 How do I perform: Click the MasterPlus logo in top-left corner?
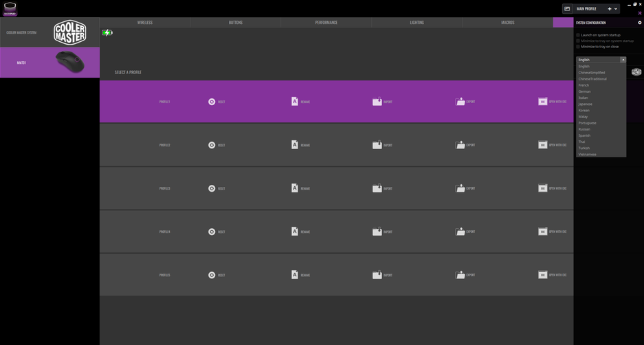[x=10, y=9]
